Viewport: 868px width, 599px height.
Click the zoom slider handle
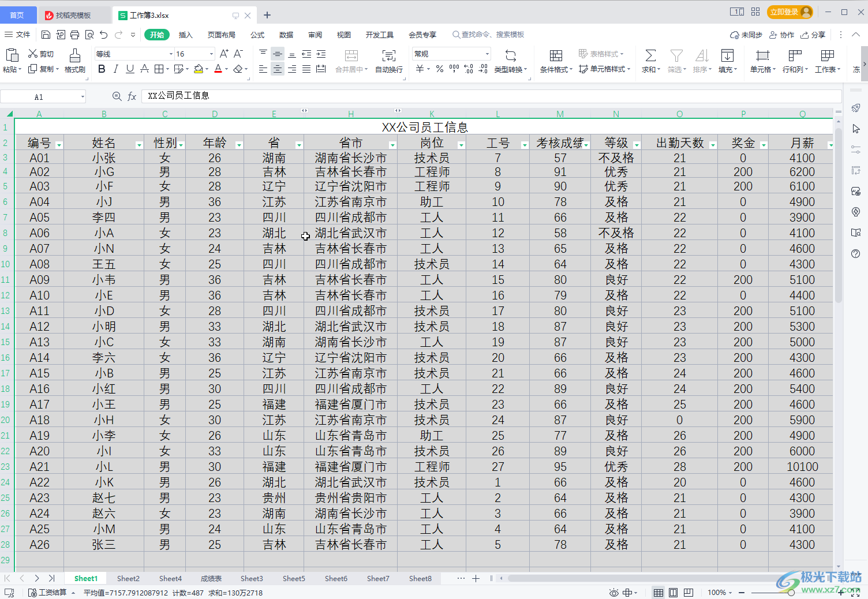pyautogui.click(x=791, y=593)
